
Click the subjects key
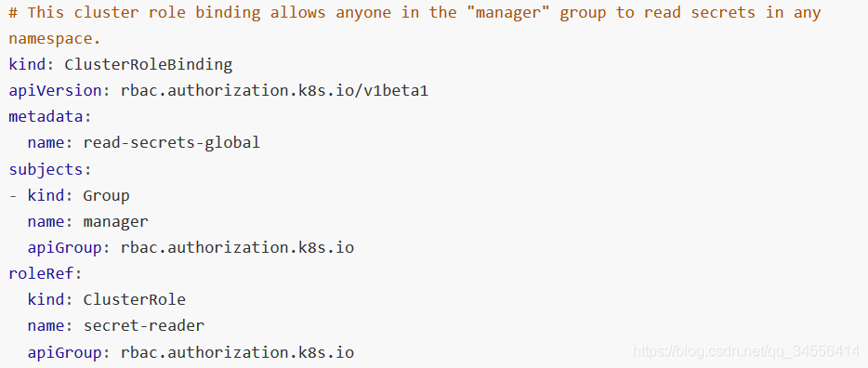46,169
